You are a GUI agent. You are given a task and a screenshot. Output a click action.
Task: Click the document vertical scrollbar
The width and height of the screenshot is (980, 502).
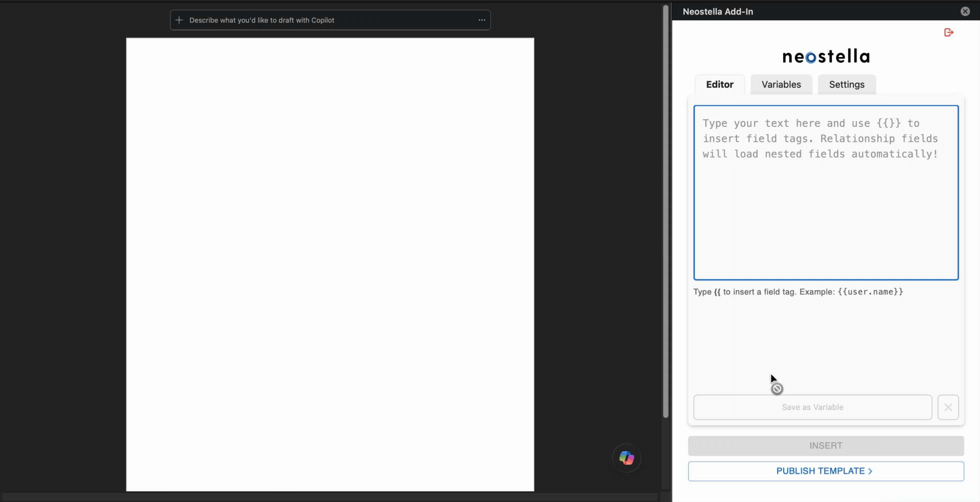[665, 211]
